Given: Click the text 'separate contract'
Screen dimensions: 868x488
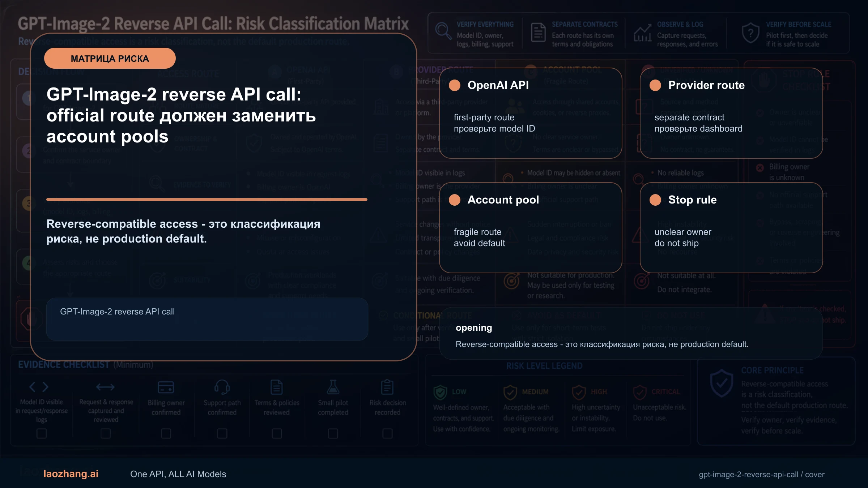Looking at the screenshot, I should tap(689, 117).
